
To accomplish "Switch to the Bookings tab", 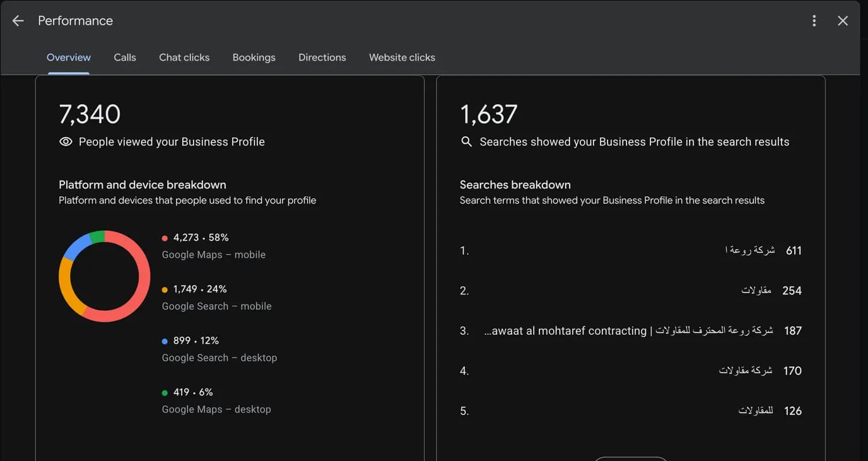I will pos(254,57).
